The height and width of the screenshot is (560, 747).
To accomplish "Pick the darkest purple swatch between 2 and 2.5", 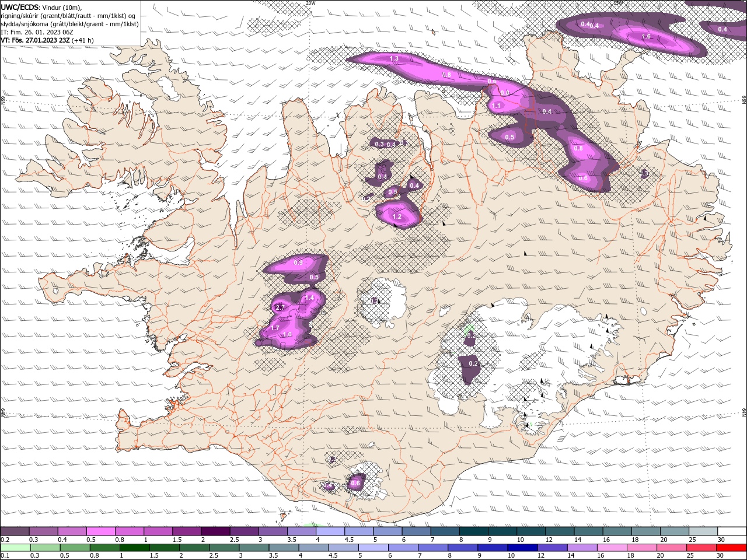I will pos(215,531).
